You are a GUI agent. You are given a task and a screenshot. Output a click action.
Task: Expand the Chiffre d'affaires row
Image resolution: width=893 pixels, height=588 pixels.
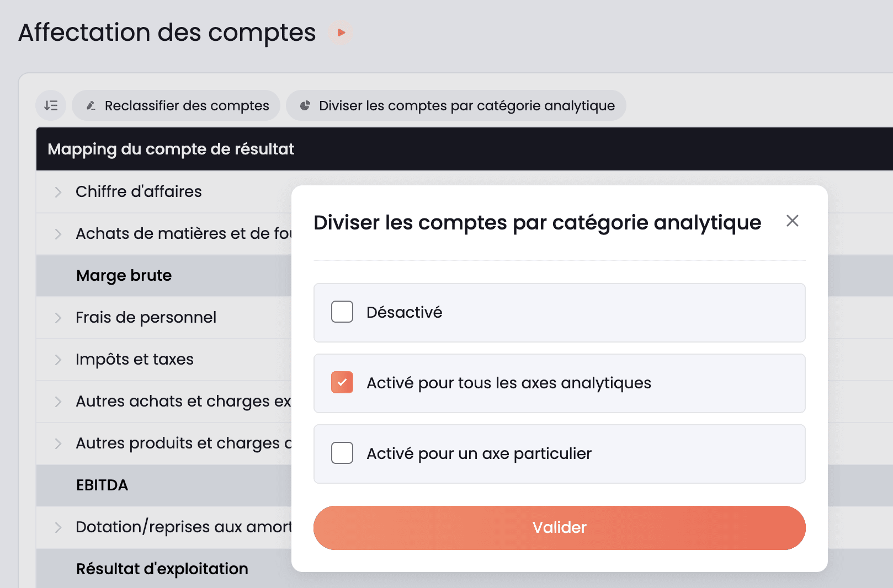(58, 192)
